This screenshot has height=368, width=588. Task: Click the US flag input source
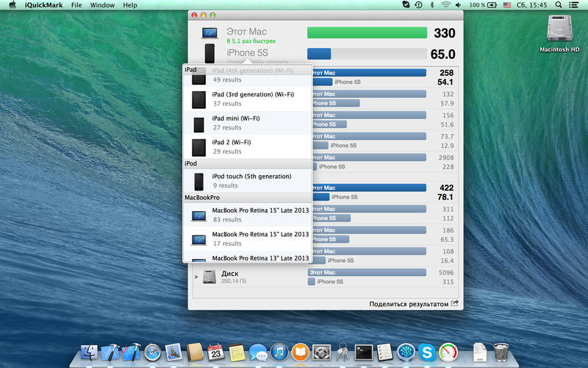click(x=507, y=5)
